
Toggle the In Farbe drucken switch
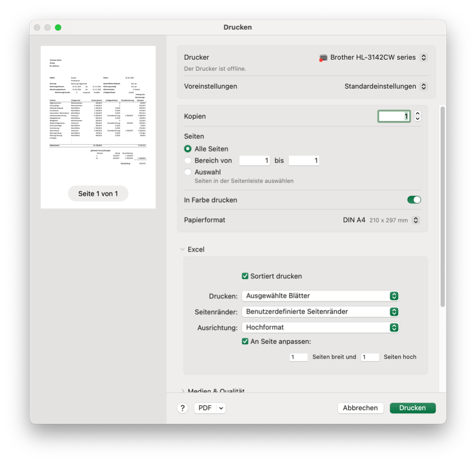tap(414, 200)
